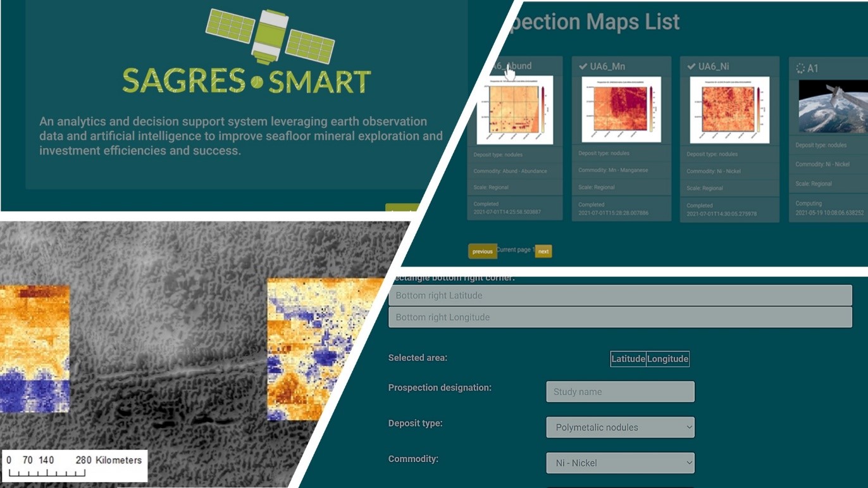The image size is (868, 488).
Task: Click 'Scale: Regional' in UA6_Ni card
Action: tap(705, 188)
